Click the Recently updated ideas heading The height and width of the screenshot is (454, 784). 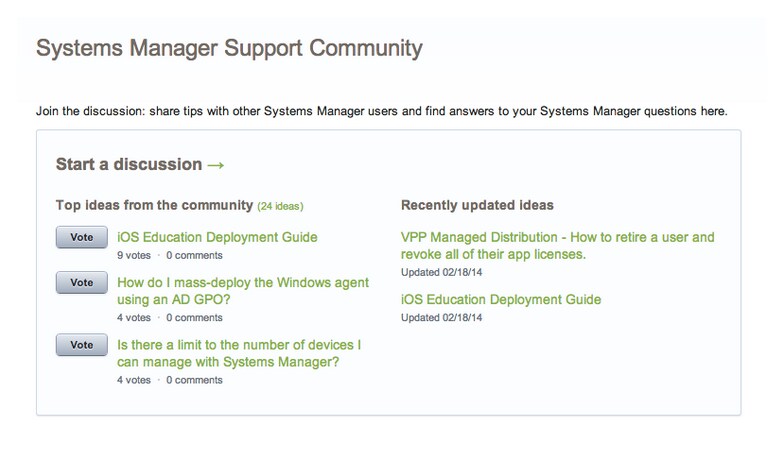(x=477, y=206)
